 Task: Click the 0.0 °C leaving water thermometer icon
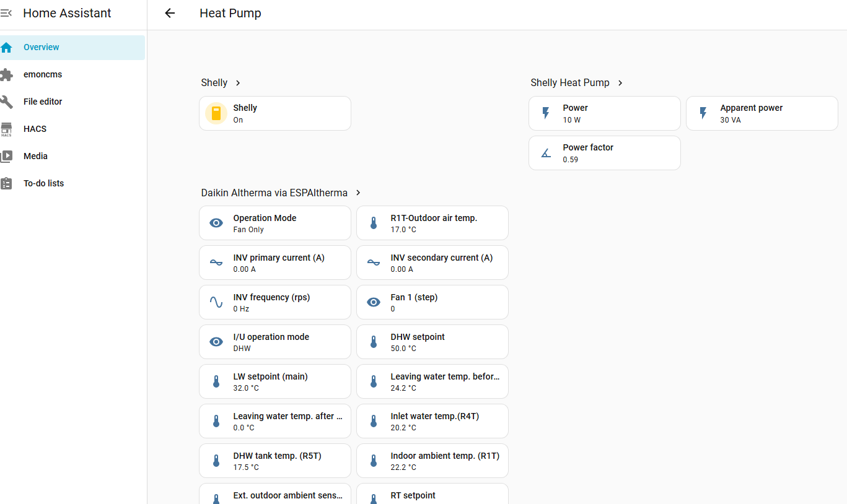pyautogui.click(x=216, y=422)
